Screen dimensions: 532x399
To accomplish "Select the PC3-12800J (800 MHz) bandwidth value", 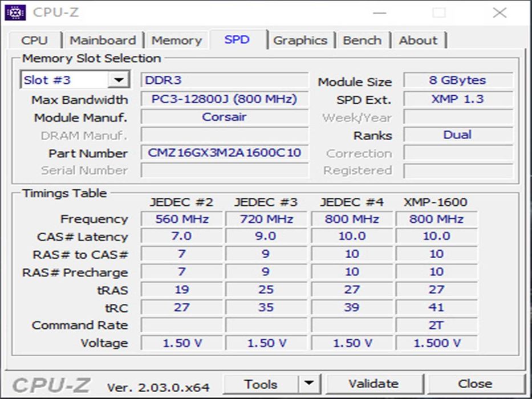I will click(x=225, y=99).
